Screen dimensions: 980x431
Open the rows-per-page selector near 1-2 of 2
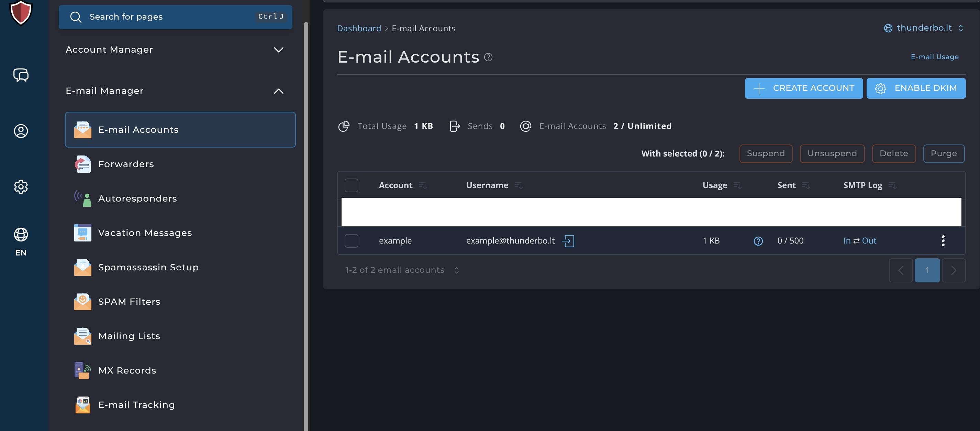tap(456, 270)
